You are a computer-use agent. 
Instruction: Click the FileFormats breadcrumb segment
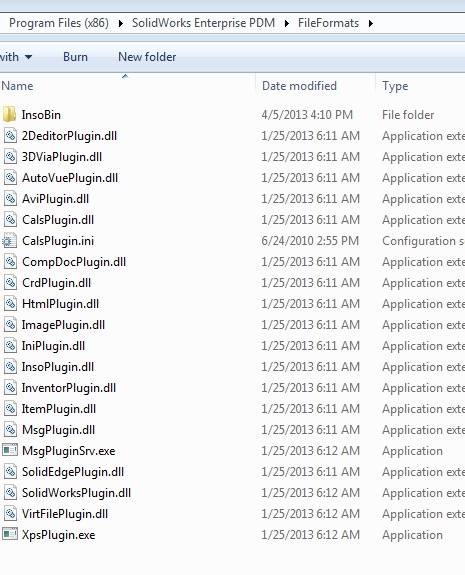coord(328,23)
